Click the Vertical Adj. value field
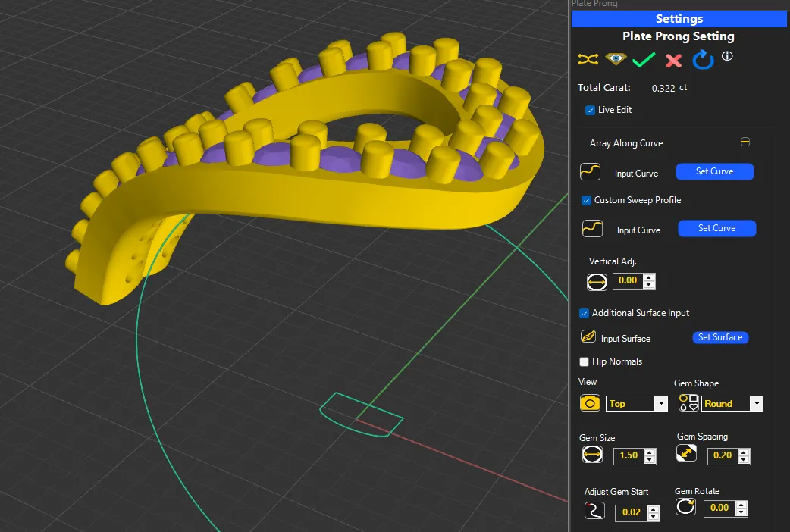Viewport: 790px width, 532px height. (629, 280)
